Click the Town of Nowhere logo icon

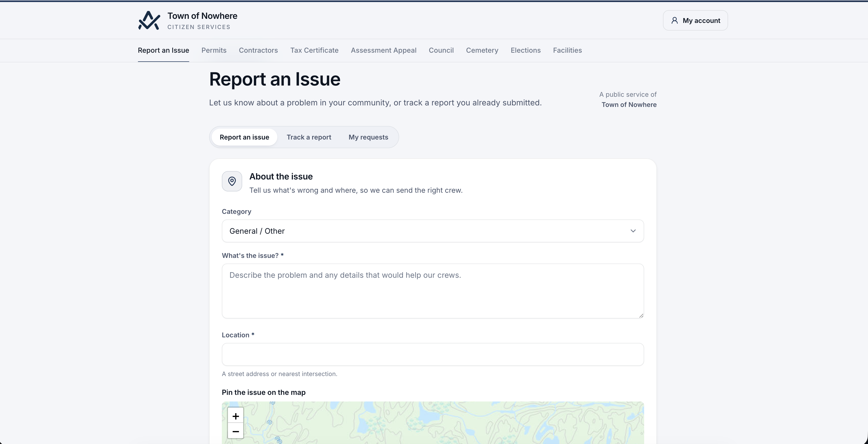pos(149,21)
